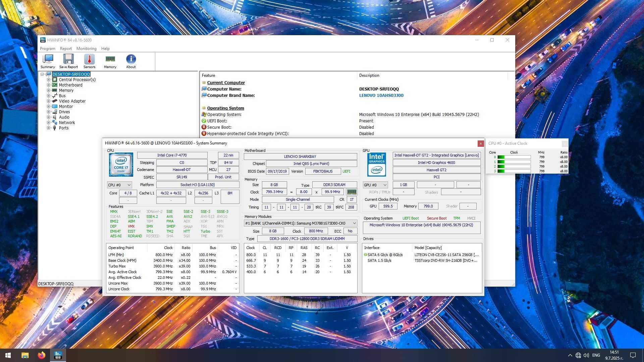Click the Ports plug tree icon

click(x=55, y=128)
